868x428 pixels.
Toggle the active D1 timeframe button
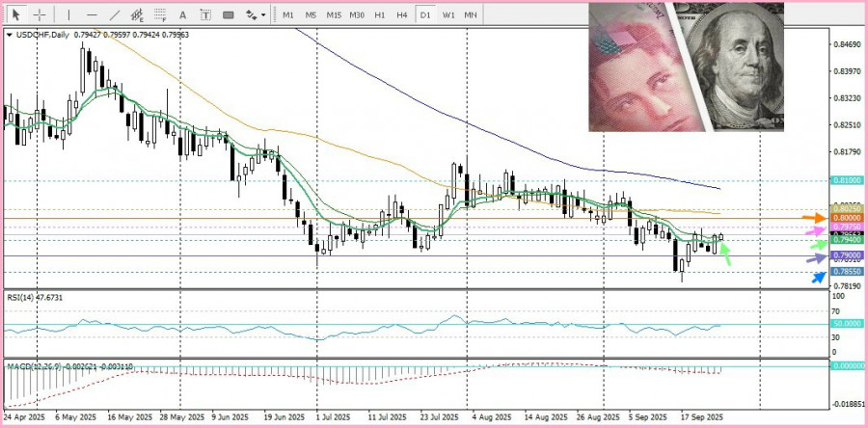pyautogui.click(x=425, y=14)
